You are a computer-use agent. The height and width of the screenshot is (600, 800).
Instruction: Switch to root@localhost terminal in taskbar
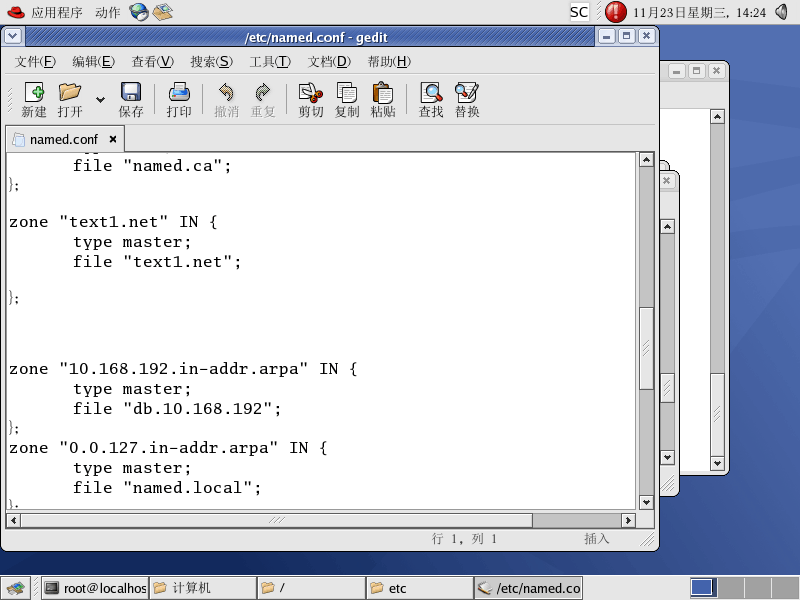click(95, 588)
